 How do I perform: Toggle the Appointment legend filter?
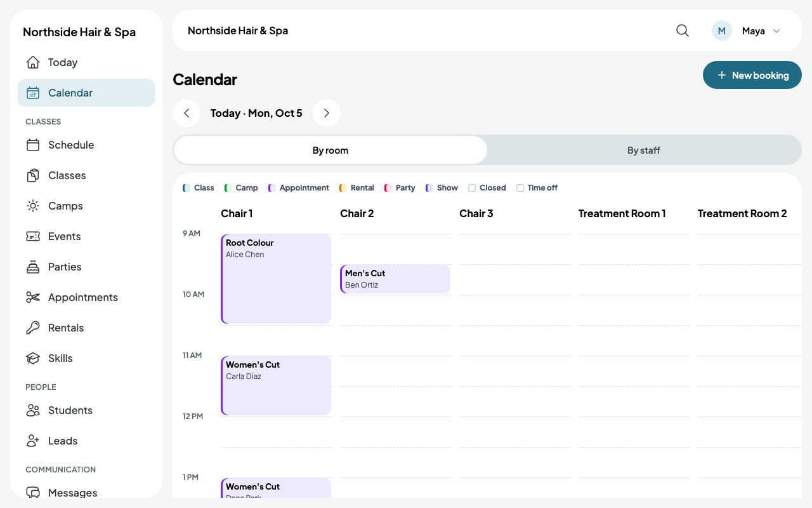pos(299,188)
